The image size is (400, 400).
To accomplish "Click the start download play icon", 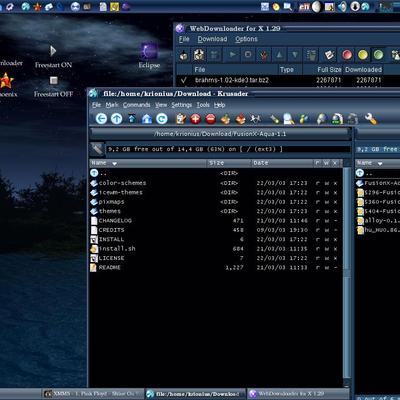I will pos(233,54).
